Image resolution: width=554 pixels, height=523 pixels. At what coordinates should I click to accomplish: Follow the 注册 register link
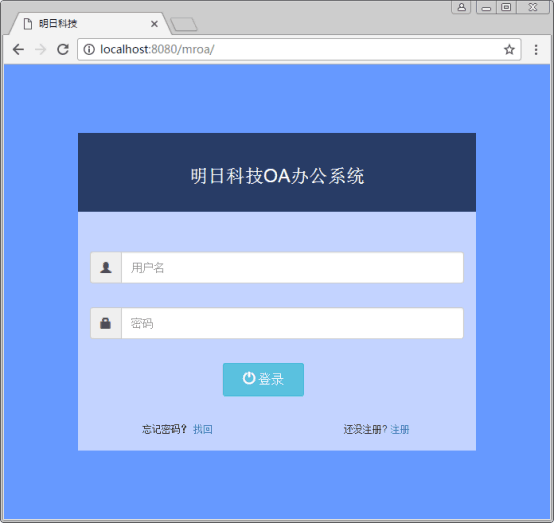[x=400, y=429]
